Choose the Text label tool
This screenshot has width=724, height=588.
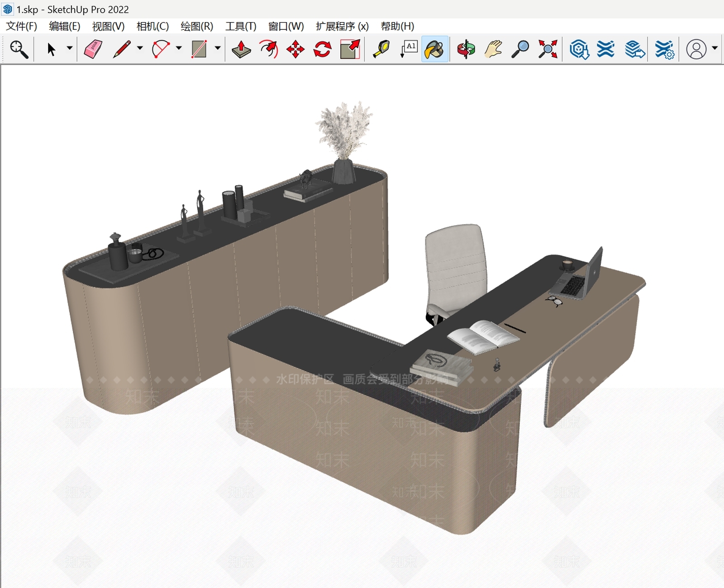pyautogui.click(x=409, y=49)
